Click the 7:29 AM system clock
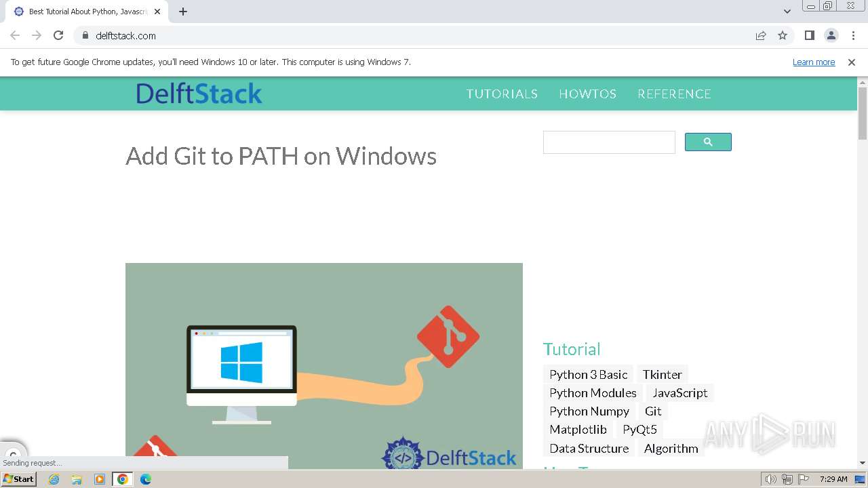The height and width of the screenshot is (488, 868). (833, 479)
